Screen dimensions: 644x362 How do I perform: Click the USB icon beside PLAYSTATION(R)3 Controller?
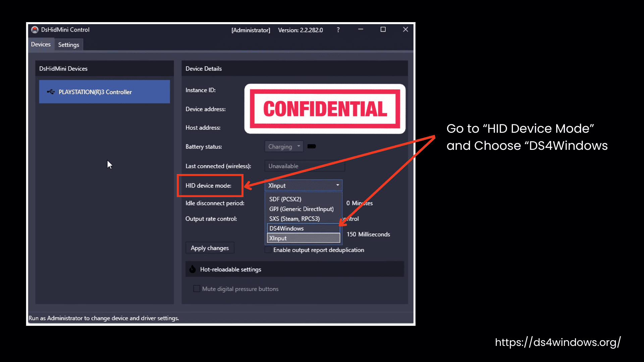point(51,92)
